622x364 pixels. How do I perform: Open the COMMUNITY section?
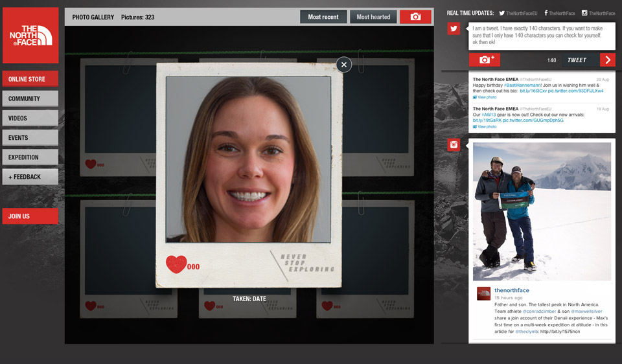30,98
